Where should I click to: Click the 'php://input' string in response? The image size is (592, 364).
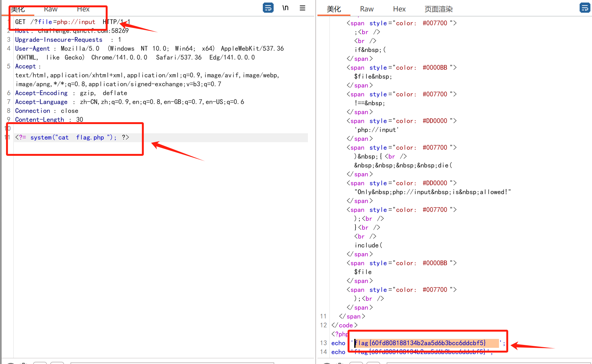376,130
